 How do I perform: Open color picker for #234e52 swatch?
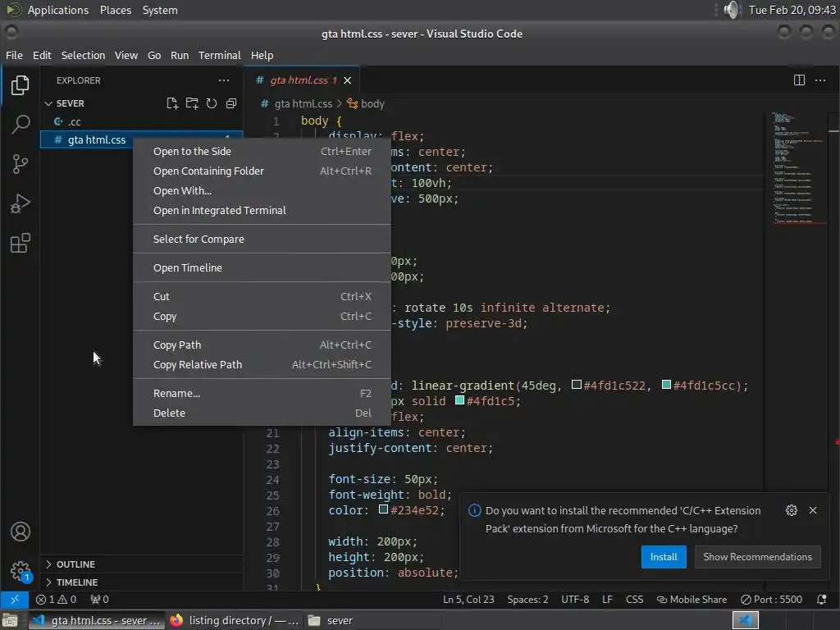[x=384, y=509]
